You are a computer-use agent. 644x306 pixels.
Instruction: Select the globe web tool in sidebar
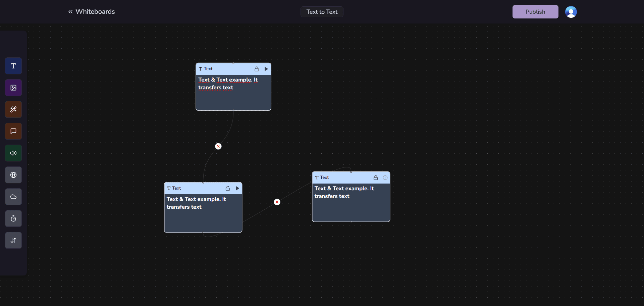coord(13,175)
